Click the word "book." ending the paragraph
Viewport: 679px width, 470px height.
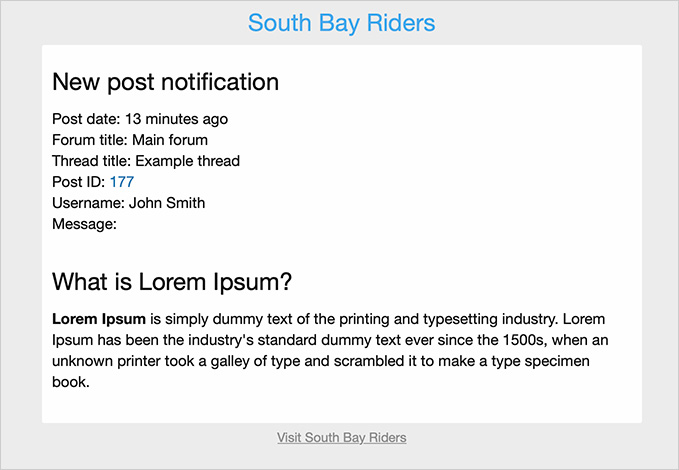71,382
